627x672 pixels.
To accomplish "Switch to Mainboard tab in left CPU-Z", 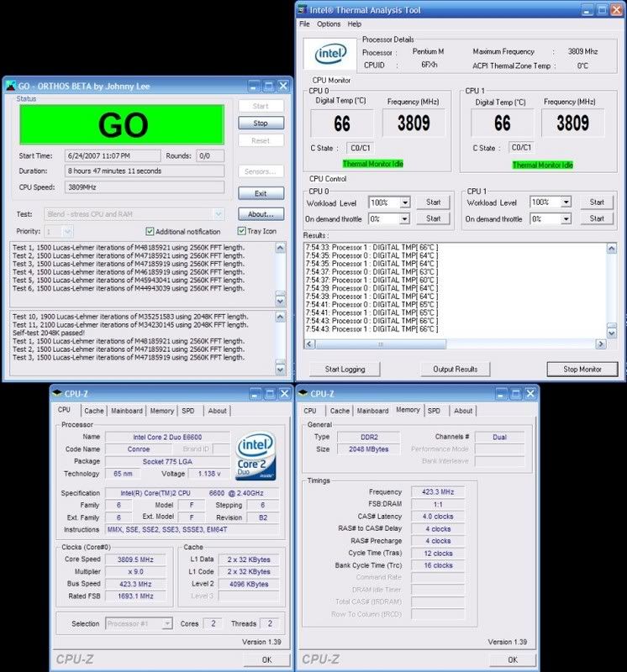I will pyautogui.click(x=127, y=411).
